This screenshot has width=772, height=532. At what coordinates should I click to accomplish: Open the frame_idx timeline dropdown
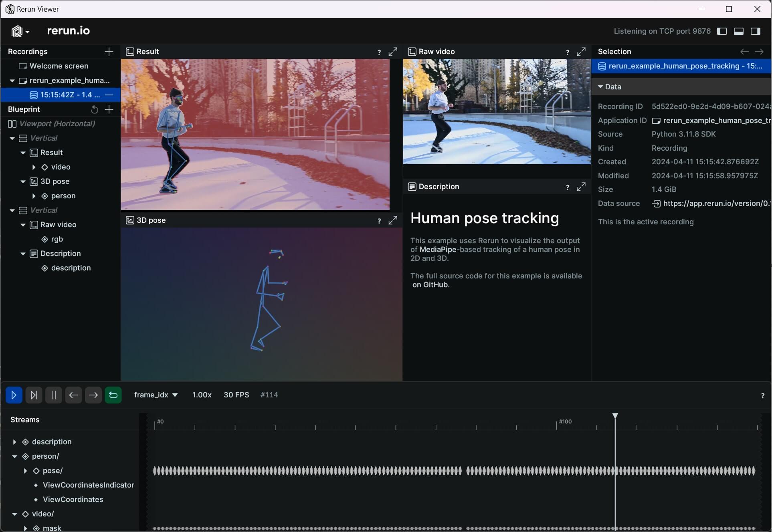click(x=156, y=395)
